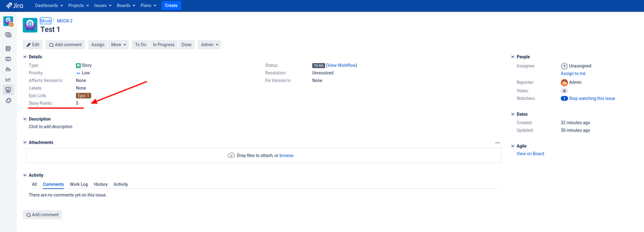The width and height of the screenshot is (644, 232).
Task: Open the Add-ons puzzle icon in the sidebar
Action: click(x=8, y=101)
